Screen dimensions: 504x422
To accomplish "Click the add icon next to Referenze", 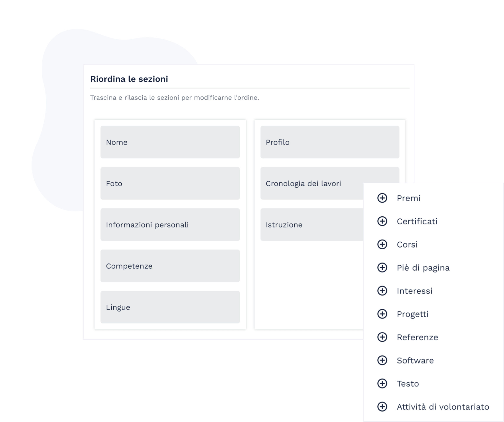I will (382, 337).
